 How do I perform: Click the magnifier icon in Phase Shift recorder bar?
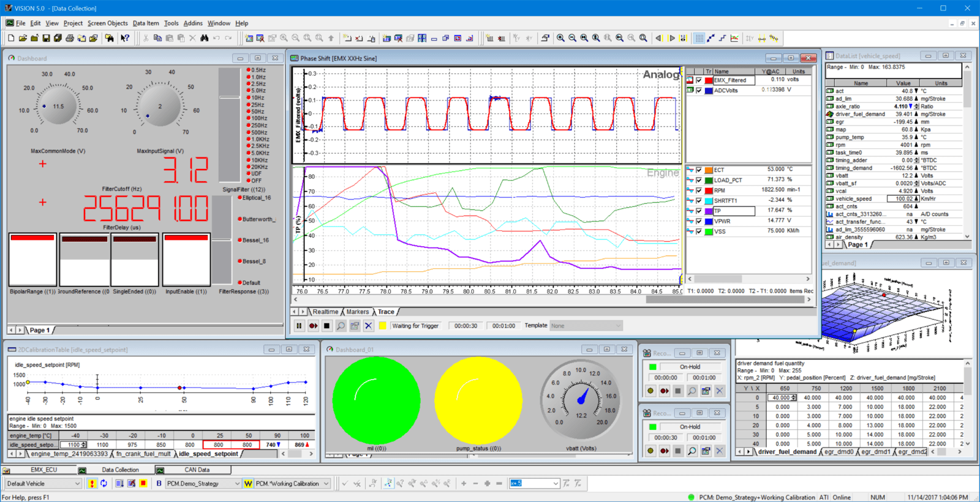pyautogui.click(x=341, y=326)
